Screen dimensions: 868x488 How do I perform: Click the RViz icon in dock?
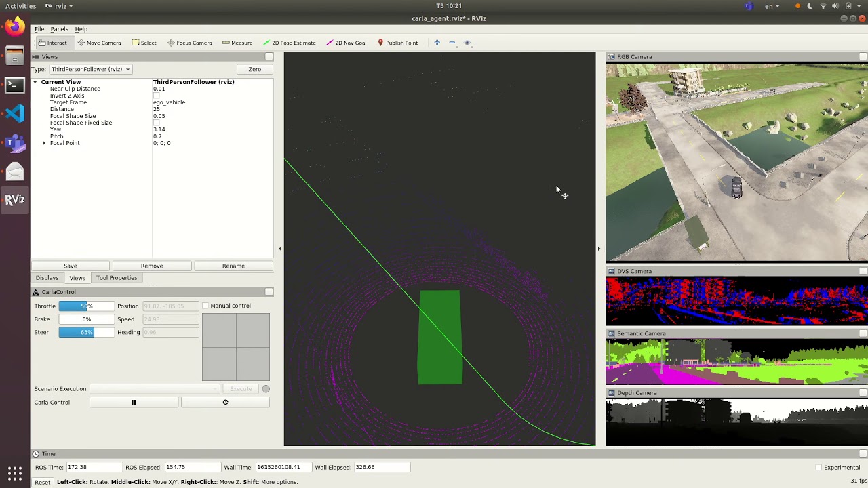tap(15, 199)
